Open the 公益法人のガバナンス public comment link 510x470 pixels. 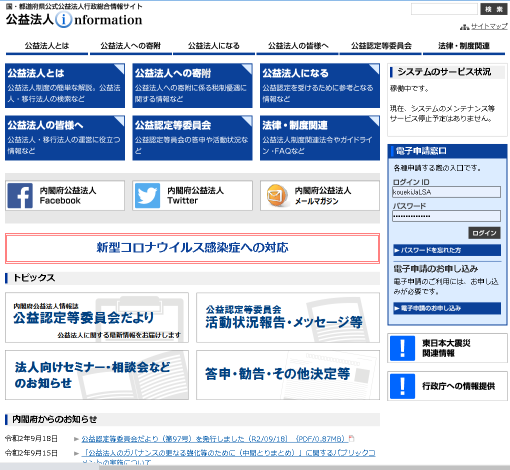coord(229,457)
